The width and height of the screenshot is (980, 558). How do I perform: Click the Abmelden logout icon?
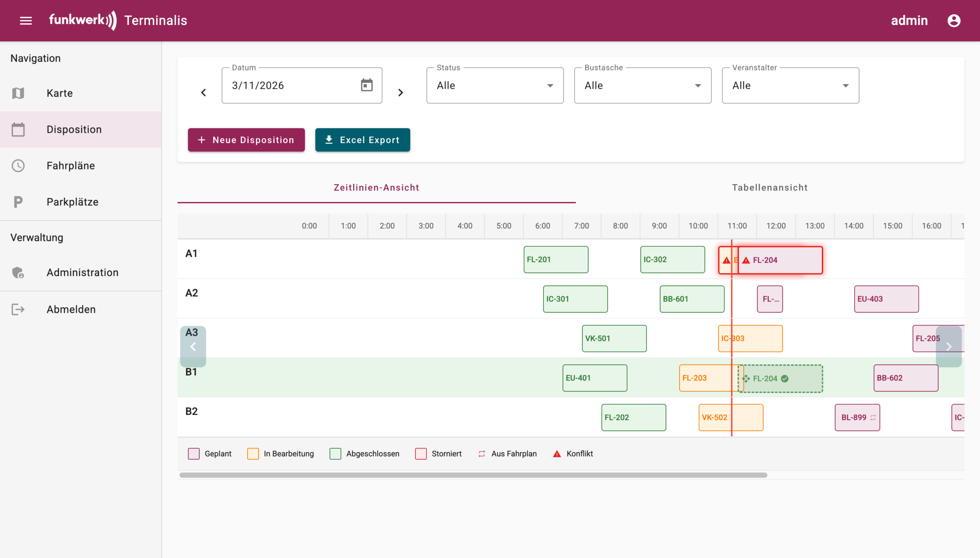tap(18, 309)
